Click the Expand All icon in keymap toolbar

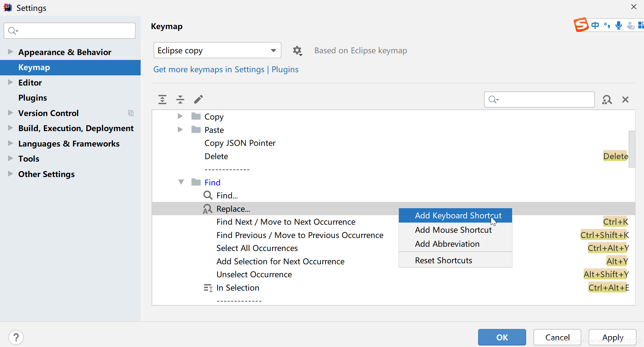point(162,100)
